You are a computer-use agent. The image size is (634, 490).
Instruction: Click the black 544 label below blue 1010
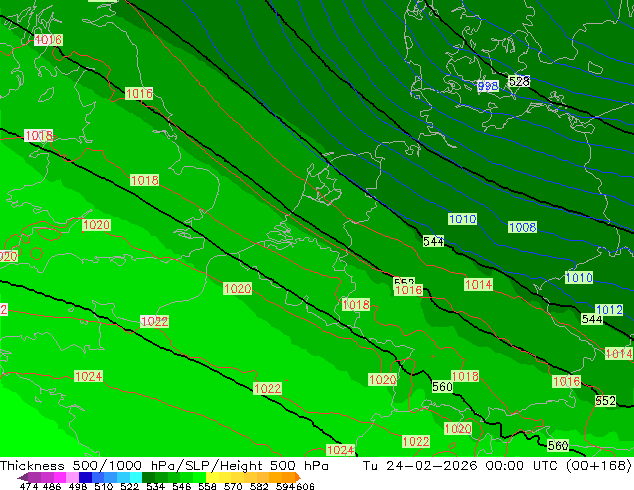click(433, 242)
